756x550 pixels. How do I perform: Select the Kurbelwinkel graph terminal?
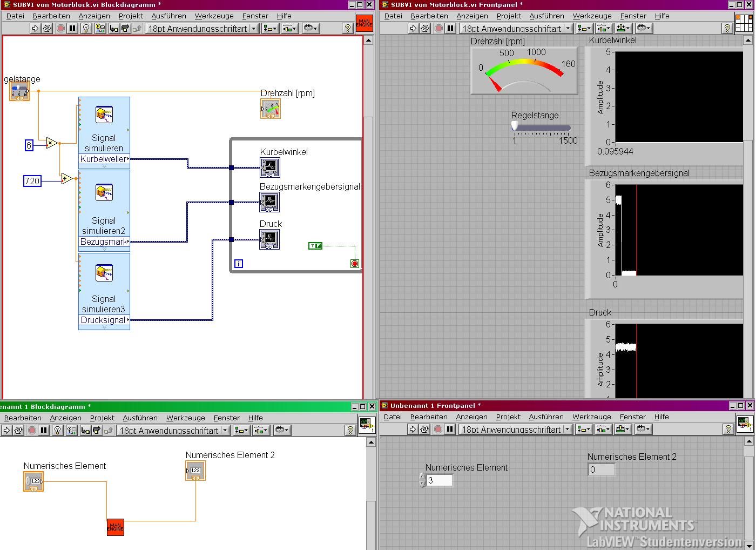269,167
